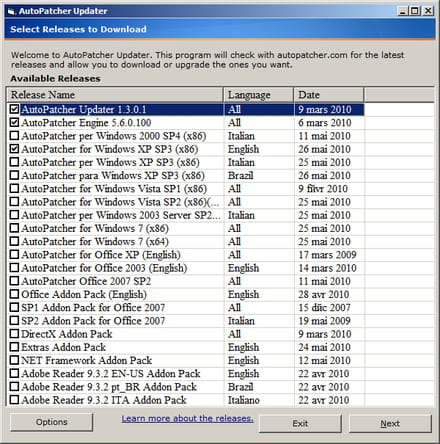Viewport: 440px width, 444px height.
Task: Sort by Release Name column header
Action: [x=115, y=95]
